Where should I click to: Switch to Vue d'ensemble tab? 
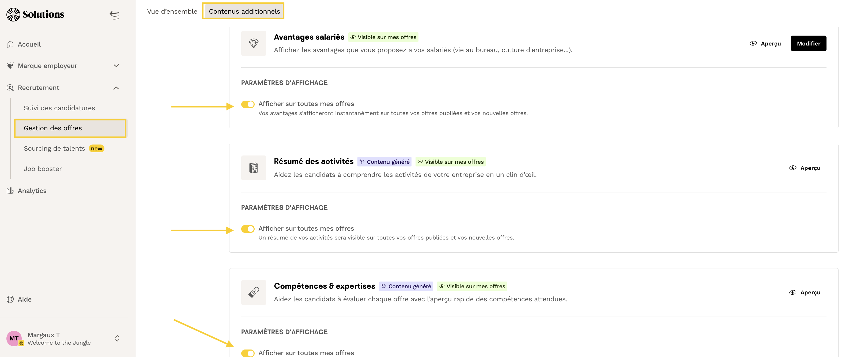172,12
